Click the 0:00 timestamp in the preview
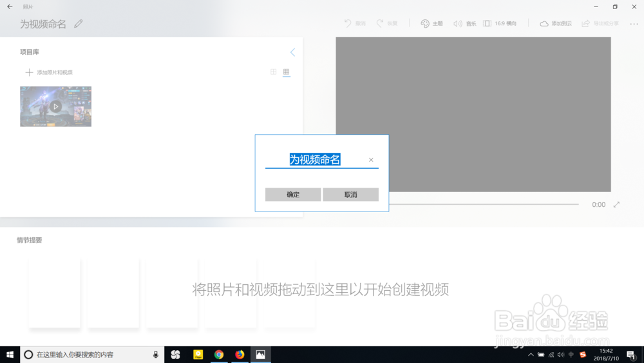The image size is (644, 363). [598, 204]
